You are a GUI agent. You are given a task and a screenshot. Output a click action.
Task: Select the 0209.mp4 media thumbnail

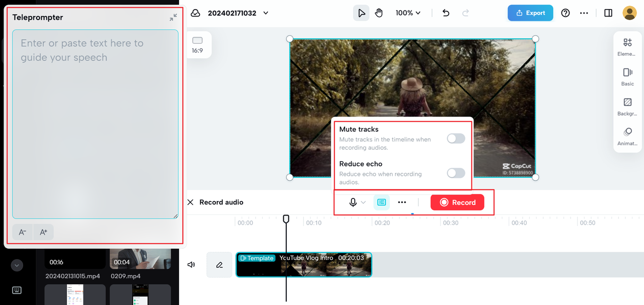tap(140, 259)
